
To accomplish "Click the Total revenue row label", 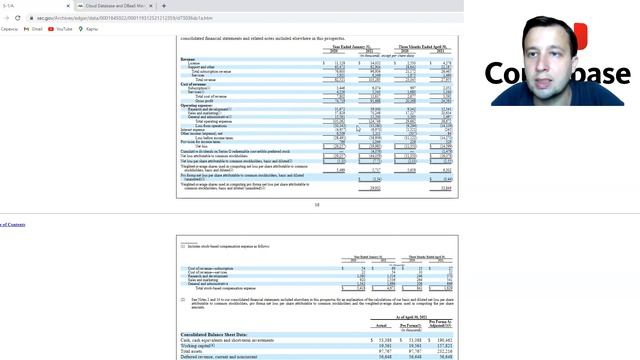I will (205, 80).
